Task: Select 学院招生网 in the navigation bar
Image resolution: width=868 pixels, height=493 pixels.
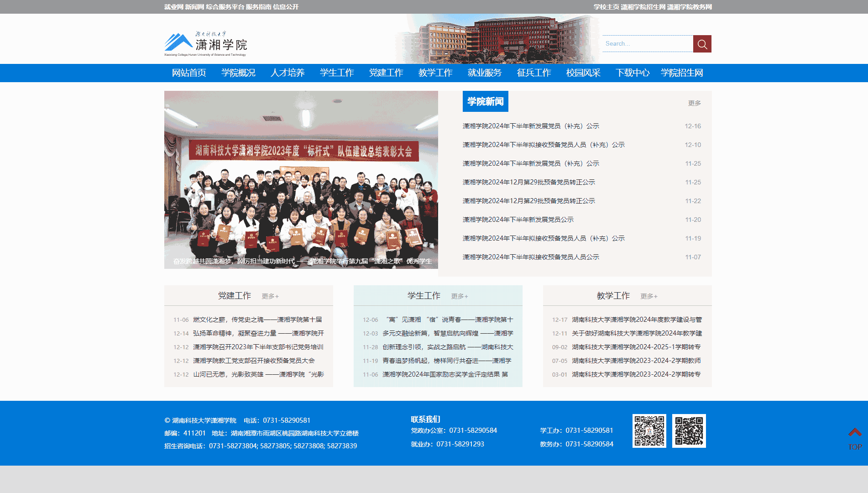Action: coord(682,73)
